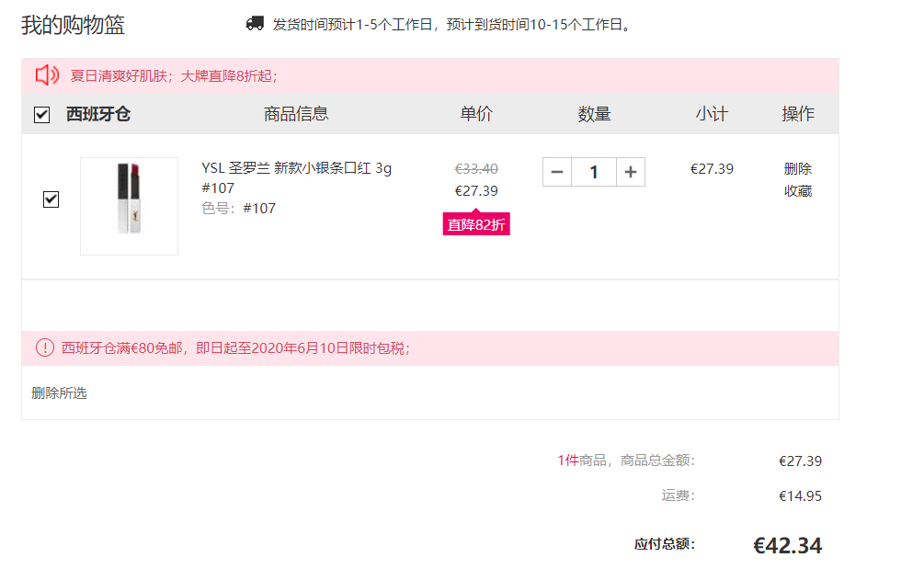Image resolution: width=924 pixels, height=580 pixels.
Task: Decrease quantity with the minus button
Action: (x=557, y=172)
